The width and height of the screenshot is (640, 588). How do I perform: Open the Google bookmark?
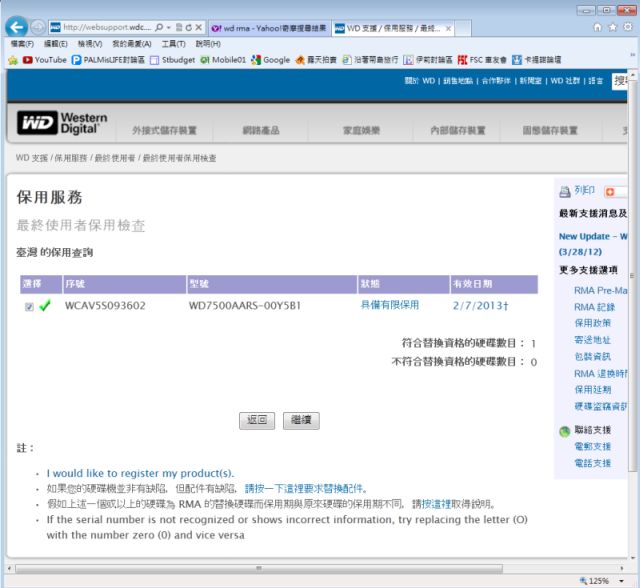tap(271, 60)
